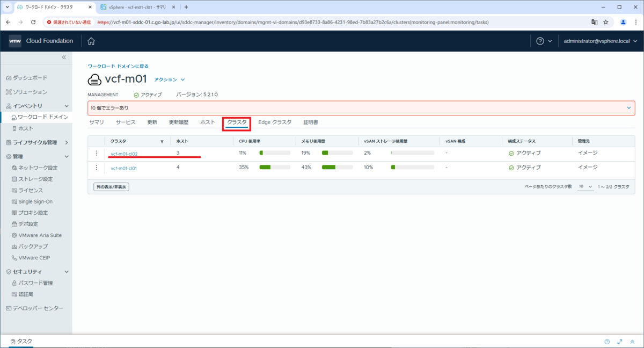Select ホスト in the sidebar inventory
Image resolution: width=644 pixels, height=348 pixels.
(23, 128)
